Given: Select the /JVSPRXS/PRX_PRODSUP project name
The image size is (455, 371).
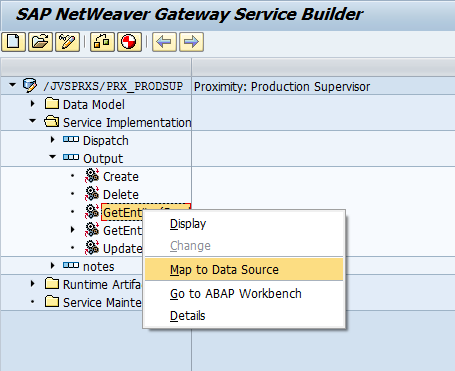Looking at the screenshot, I should click(x=113, y=86).
